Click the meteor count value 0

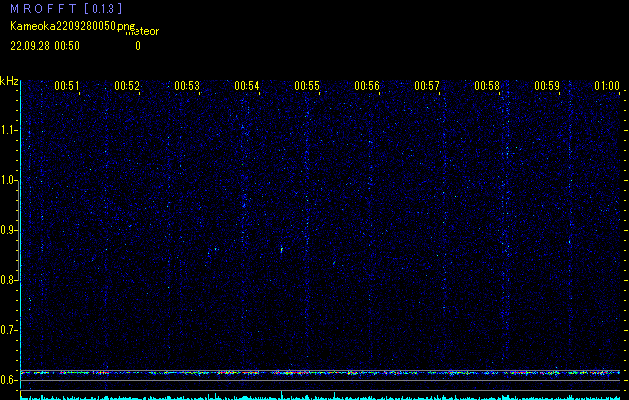138,46
